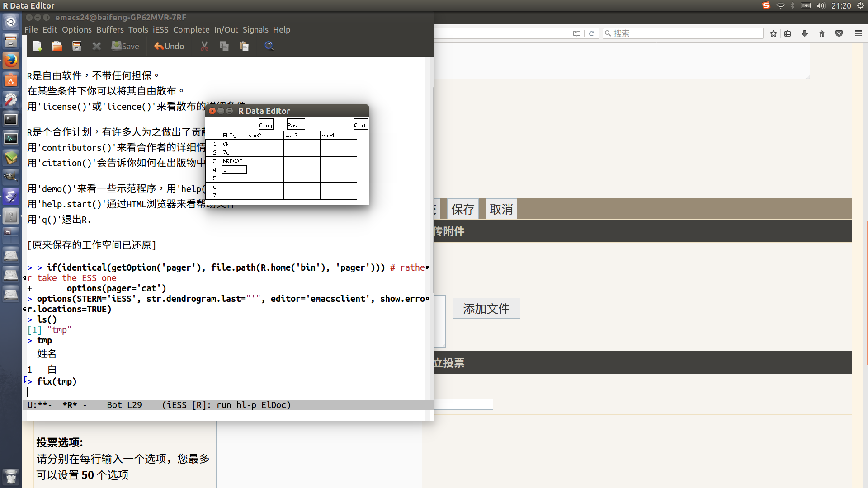868x488 pixels.
Task: Click the Kill buffer X icon
Action: [x=96, y=46]
